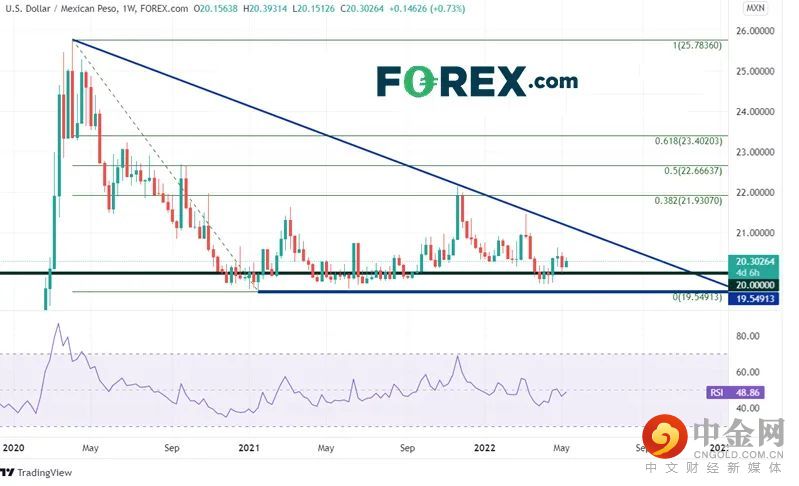Click the Sep label after 2020
Screen dimensions: 799x486
tap(172, 448)
